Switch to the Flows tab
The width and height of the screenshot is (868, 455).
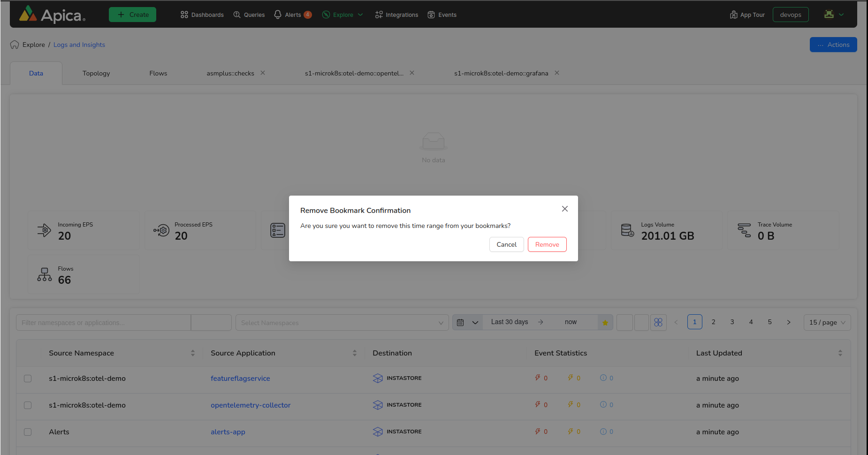(x=158, y=73)
